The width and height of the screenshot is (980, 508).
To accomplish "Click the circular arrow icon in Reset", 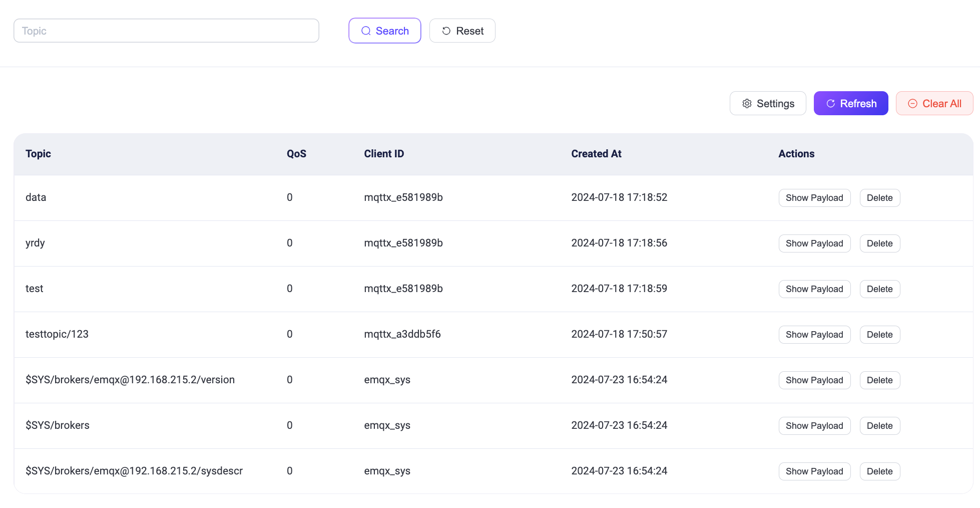I will point(446,31).
